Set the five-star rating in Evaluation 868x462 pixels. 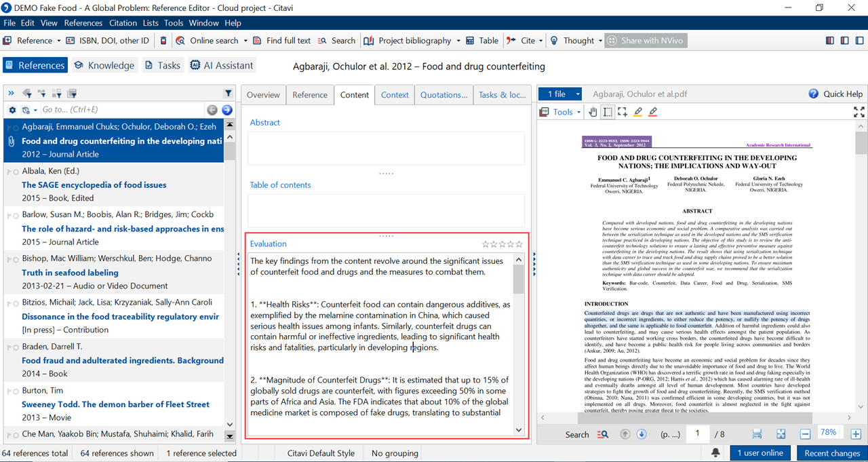click(x=519, y=244)
